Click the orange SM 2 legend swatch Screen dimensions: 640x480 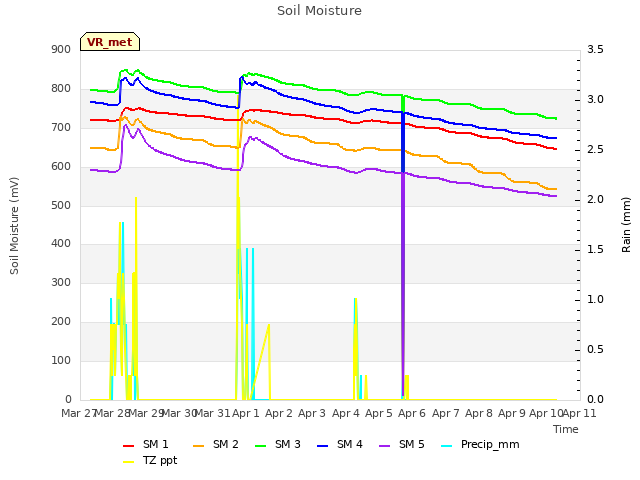198,446
